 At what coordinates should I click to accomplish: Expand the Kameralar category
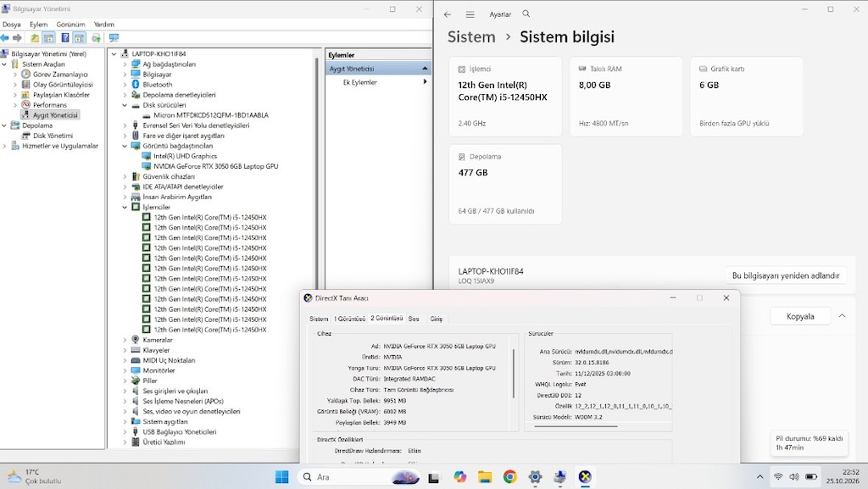pos(125,340)
